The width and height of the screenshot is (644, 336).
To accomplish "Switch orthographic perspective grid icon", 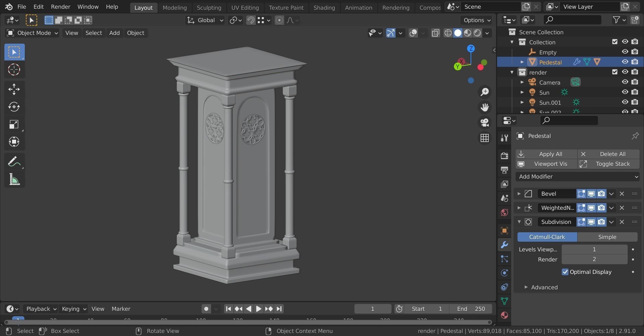I will 485,138.
